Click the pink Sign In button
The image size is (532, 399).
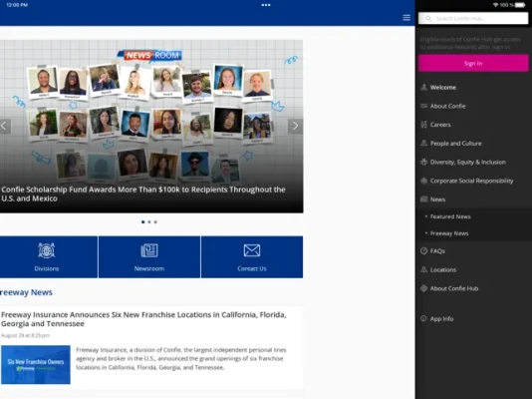pyautogui.click(x=473, y=63)
